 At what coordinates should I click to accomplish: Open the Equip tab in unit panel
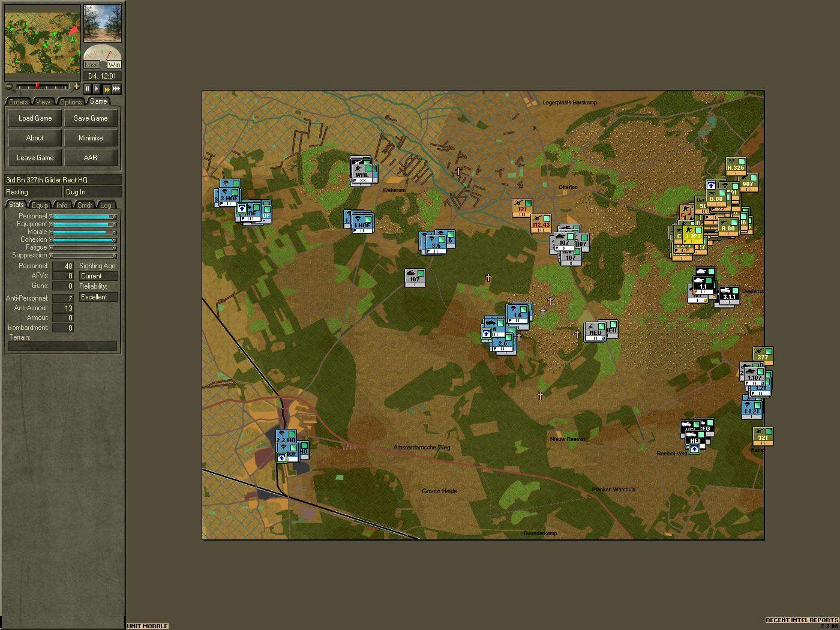pyautogui.click(x=40, y=205)
